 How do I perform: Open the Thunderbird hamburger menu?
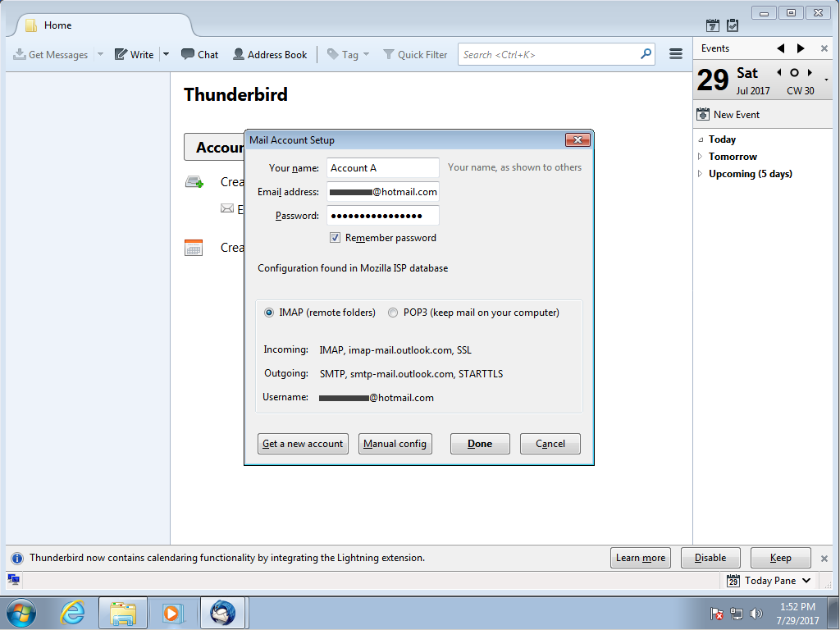tap(676, 54)
